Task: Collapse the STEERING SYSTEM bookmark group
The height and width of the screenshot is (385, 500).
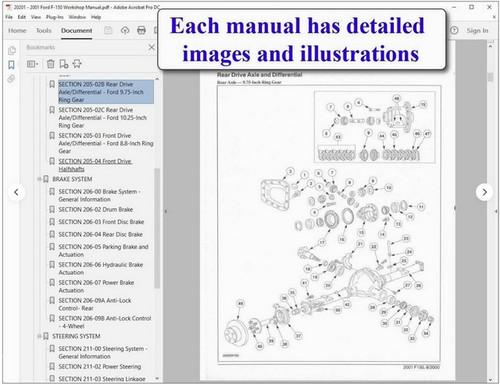Action: coord(39,336)
